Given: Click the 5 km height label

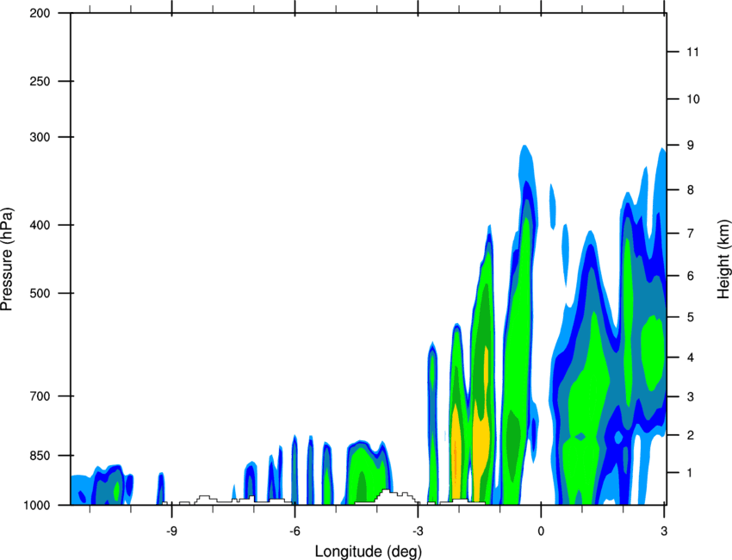Looking at the screenshot, I should 691,317.
